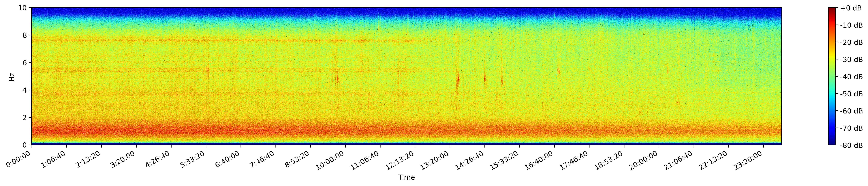Click the -40 dB colorbar label

(x=852, y=77)
